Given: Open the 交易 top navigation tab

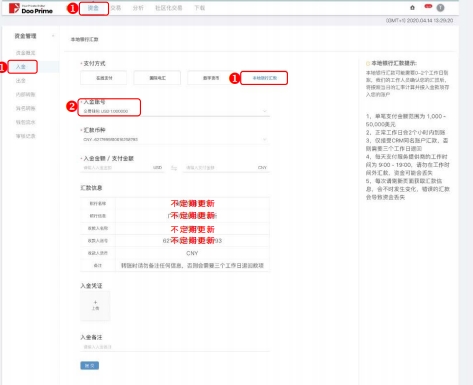Looking at the screenshot, I should (116, 8).
